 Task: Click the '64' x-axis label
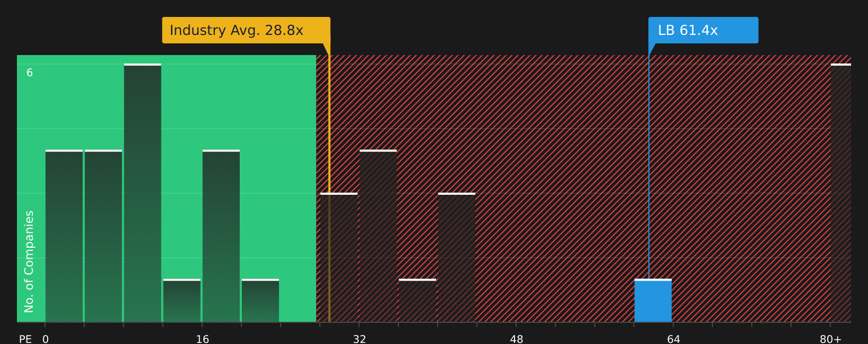tap(673, 339)
